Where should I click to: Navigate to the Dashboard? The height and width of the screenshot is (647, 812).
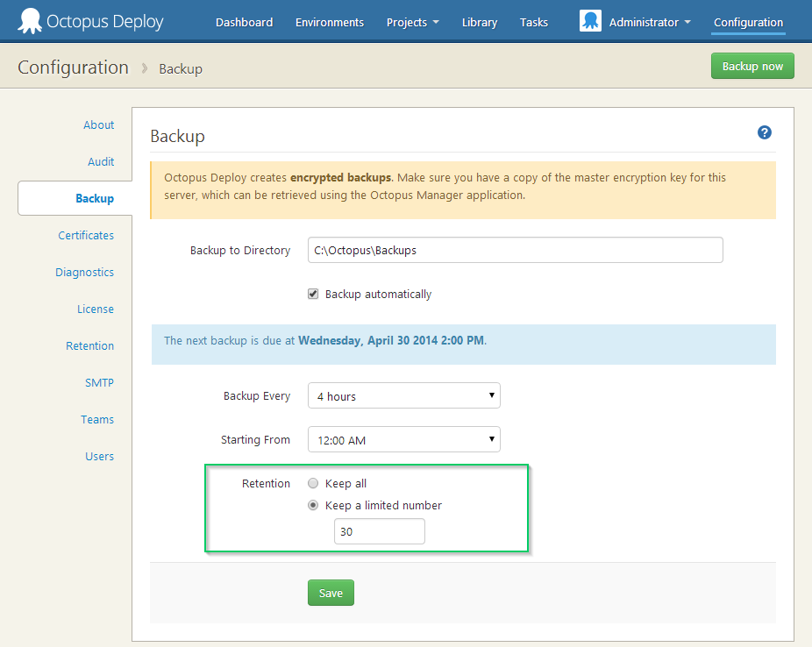coord(244,22)
